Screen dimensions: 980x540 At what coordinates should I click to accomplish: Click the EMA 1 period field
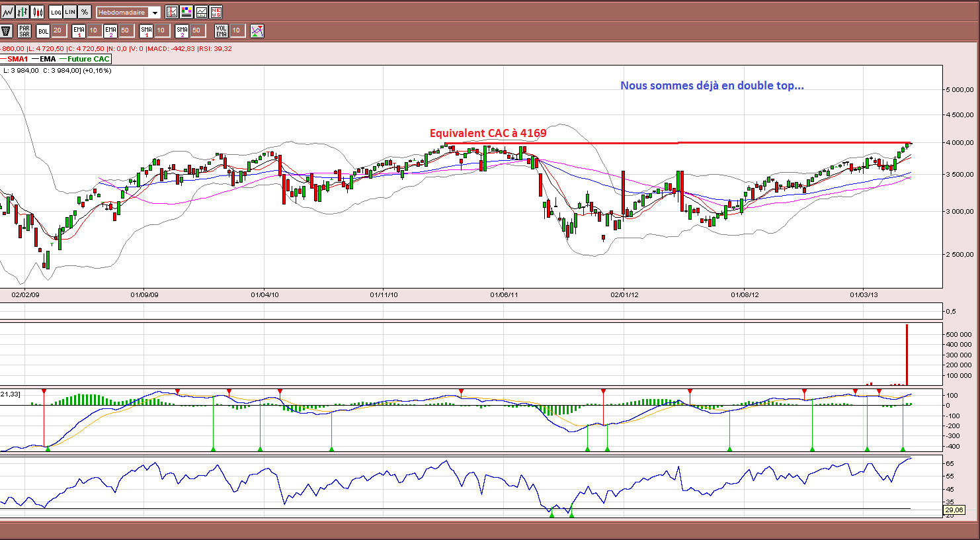94,30
